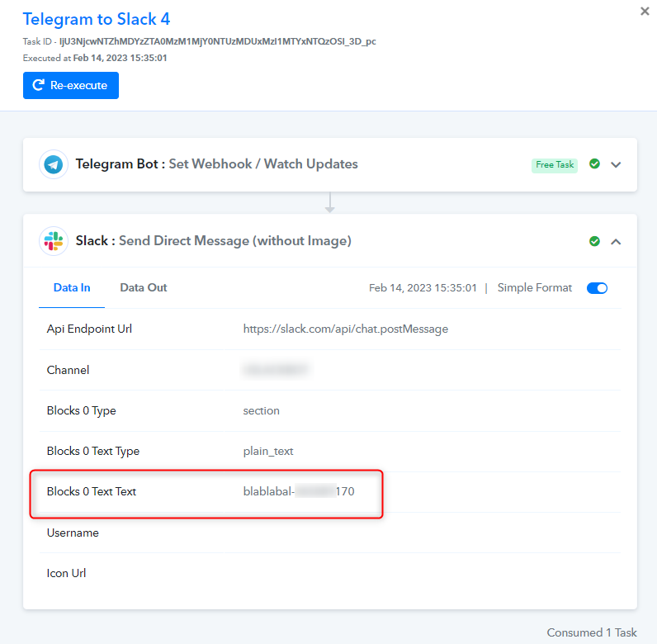Click the 'section' Blocks 0 Type value

[x=261, y=411]
